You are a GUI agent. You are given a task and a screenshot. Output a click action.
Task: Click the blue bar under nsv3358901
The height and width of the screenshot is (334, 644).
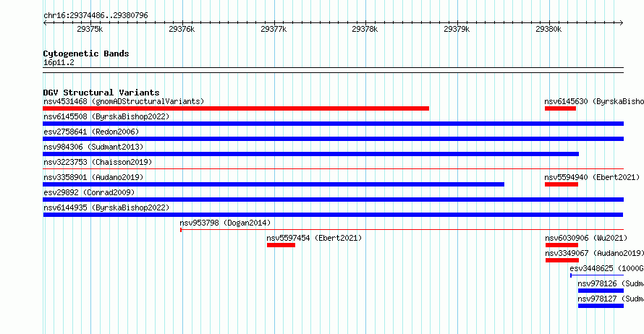pyautogui.click(x=274, y=184)
